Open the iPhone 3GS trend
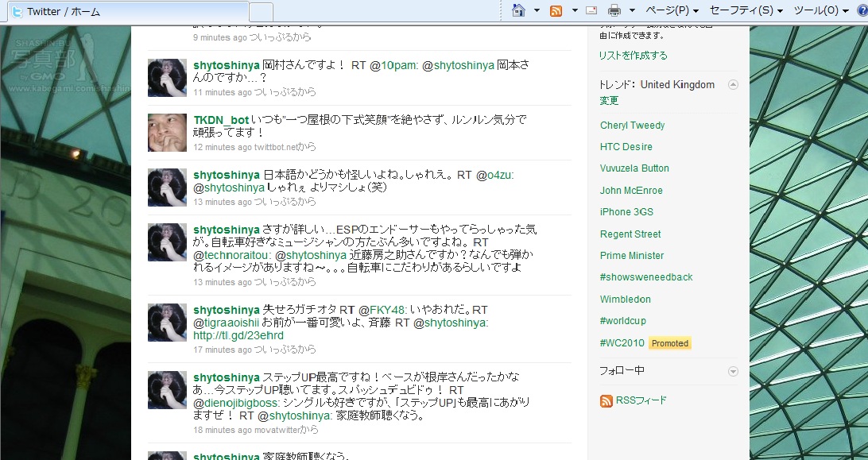Viewport: 868px width, 460px height. point(626,212)
